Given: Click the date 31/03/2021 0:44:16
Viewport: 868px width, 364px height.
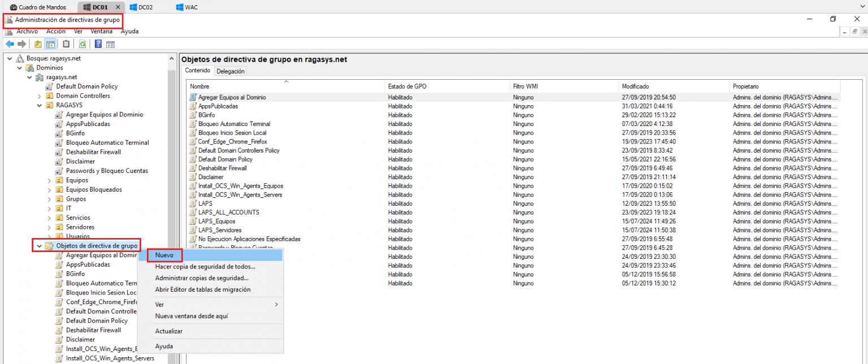Looking at the screenshot, I should pyautogui.click(x=646, y=106).
